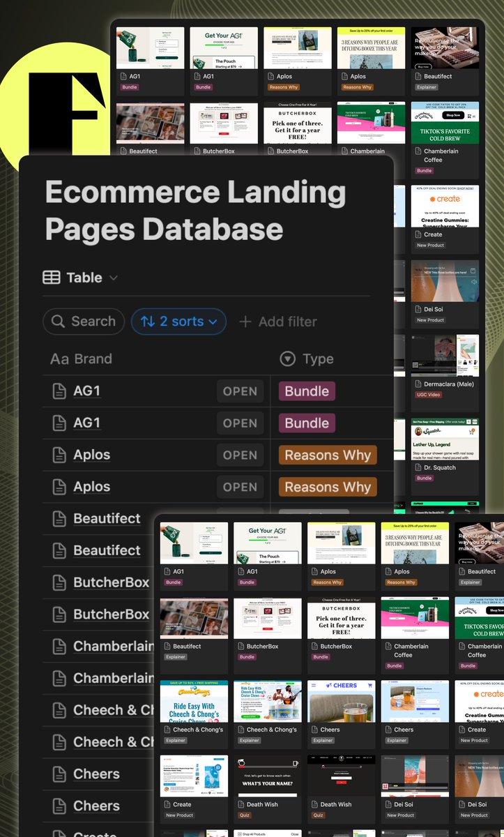This screenshot has height=837, width=504.
Task: Click page icon of first Cheers table row
Action: point(60,774)
